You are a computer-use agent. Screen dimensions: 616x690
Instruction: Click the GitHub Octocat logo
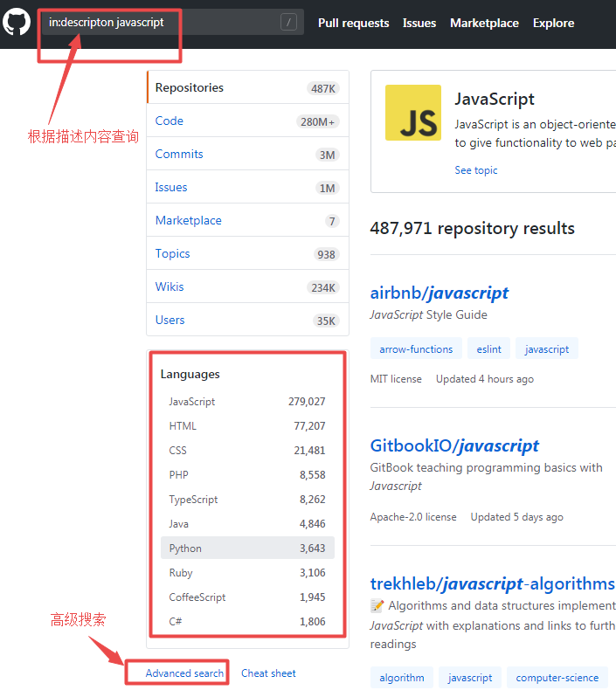17,22
